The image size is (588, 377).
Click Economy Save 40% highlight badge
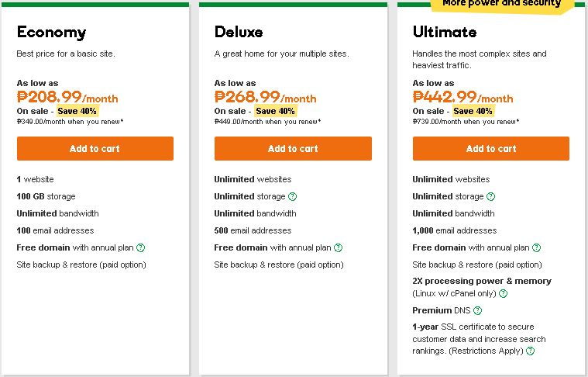point(77,111)
